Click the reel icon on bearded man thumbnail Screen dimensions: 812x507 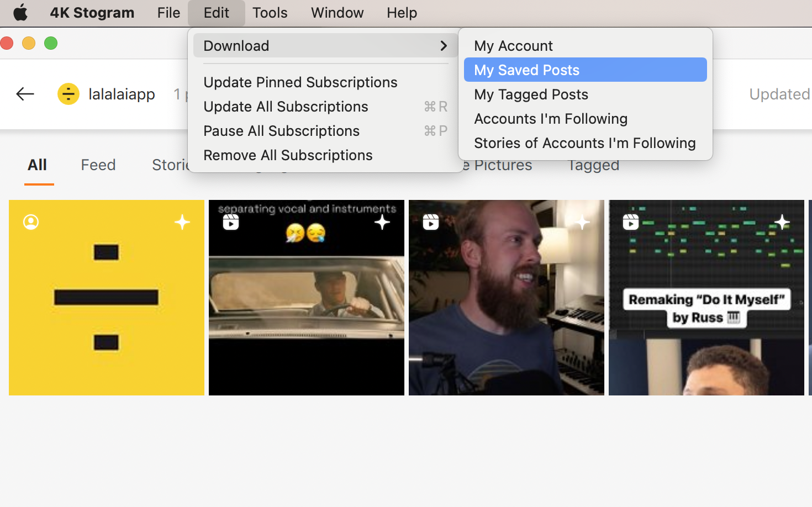pyautogui.click(x=431, y=222)
